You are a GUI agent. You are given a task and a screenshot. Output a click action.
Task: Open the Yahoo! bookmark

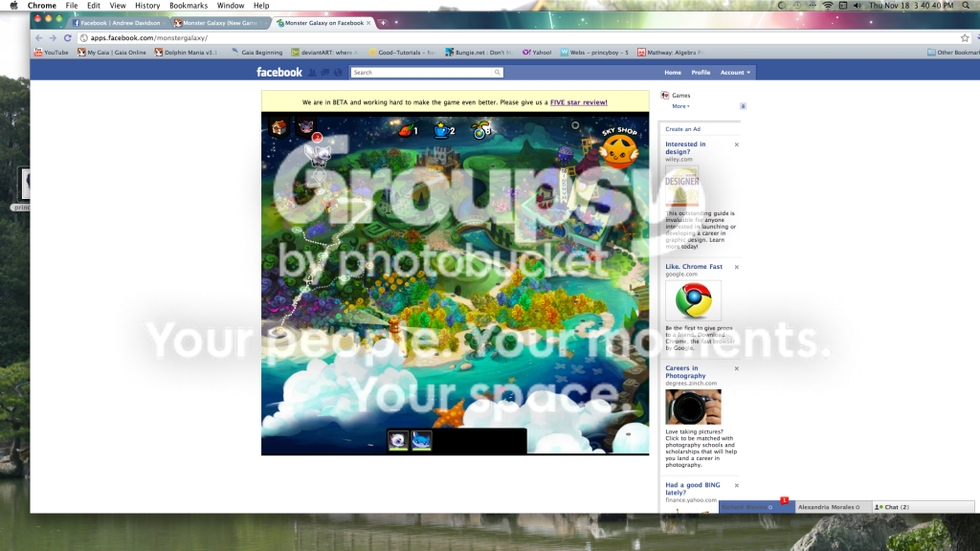[x=537, y=53]
